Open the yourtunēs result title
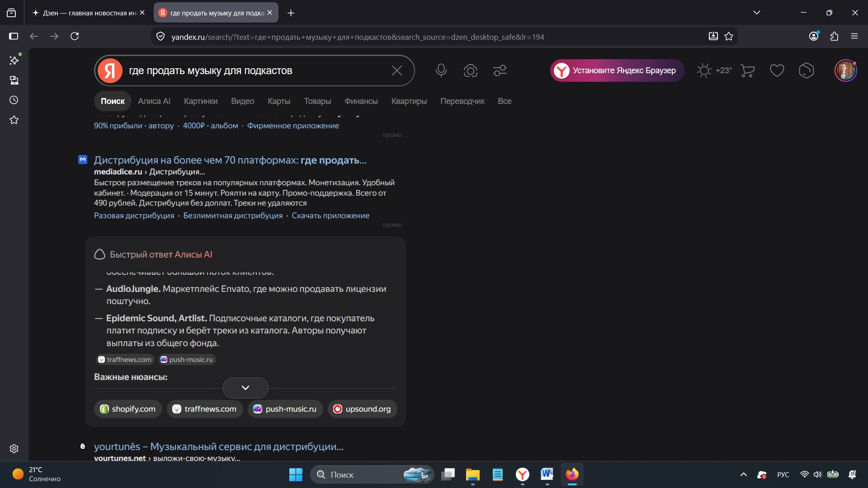Image resolution: width=868 pixels, height=488 pixels. pos(219,446)
